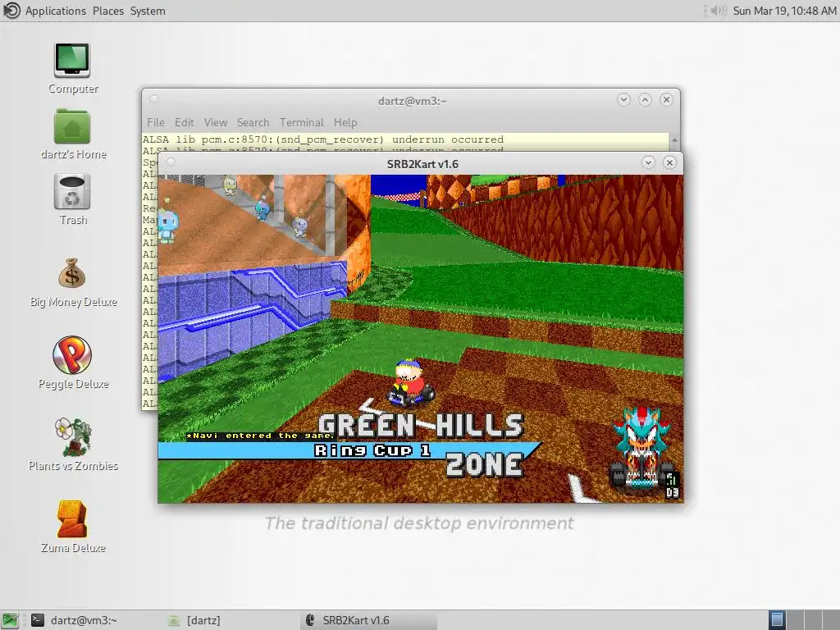This screenshot has height=630, width=840.
Task: Close the SRB2Kart v1.6 window
Action: 669,163
